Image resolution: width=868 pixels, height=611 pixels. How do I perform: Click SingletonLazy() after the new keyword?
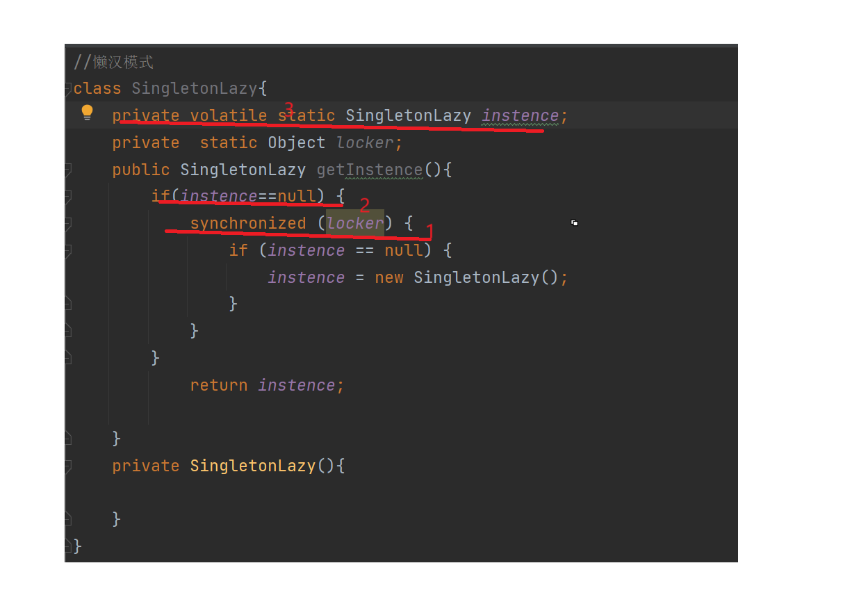tap(486, 277)
